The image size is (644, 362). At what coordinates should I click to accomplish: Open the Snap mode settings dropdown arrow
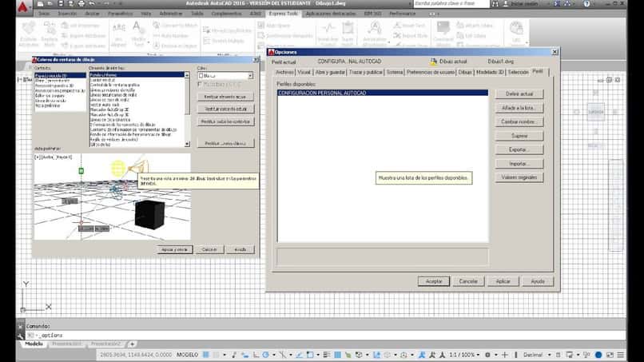click(225, 355)
